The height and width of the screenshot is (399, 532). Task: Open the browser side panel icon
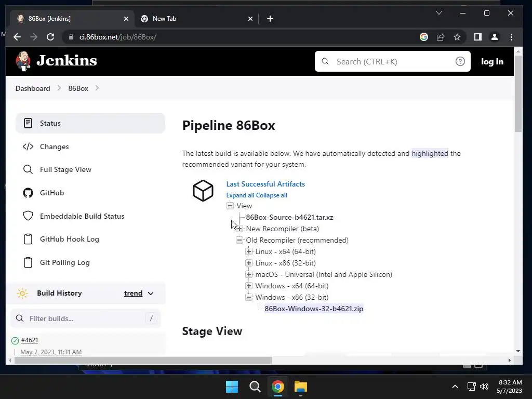pos(478,37)
